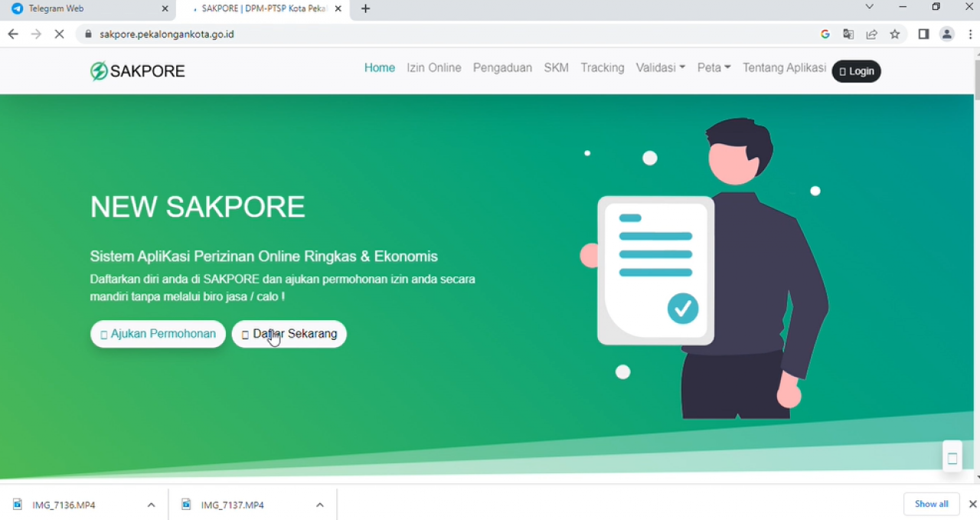The height and width of the screenshot is (520, 980).
Task: Close the SAKPORE browser tab
Action: point(338,8)
